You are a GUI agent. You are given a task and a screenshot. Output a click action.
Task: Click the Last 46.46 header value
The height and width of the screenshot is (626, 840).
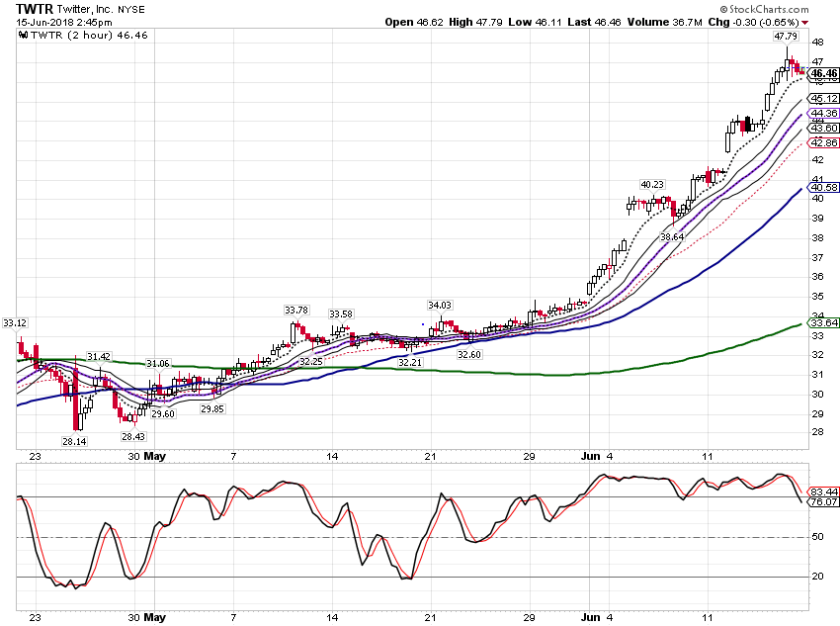click(x=594, y=22)
